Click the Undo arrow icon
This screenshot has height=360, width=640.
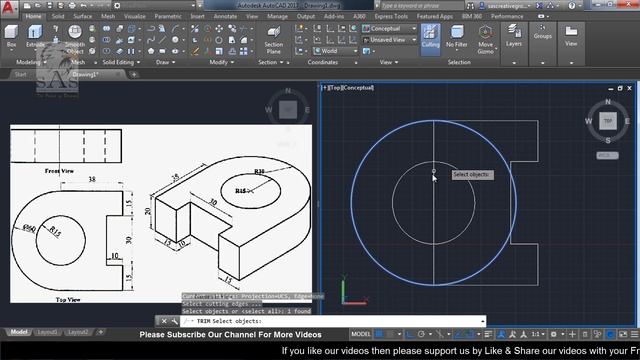point(84,6)
